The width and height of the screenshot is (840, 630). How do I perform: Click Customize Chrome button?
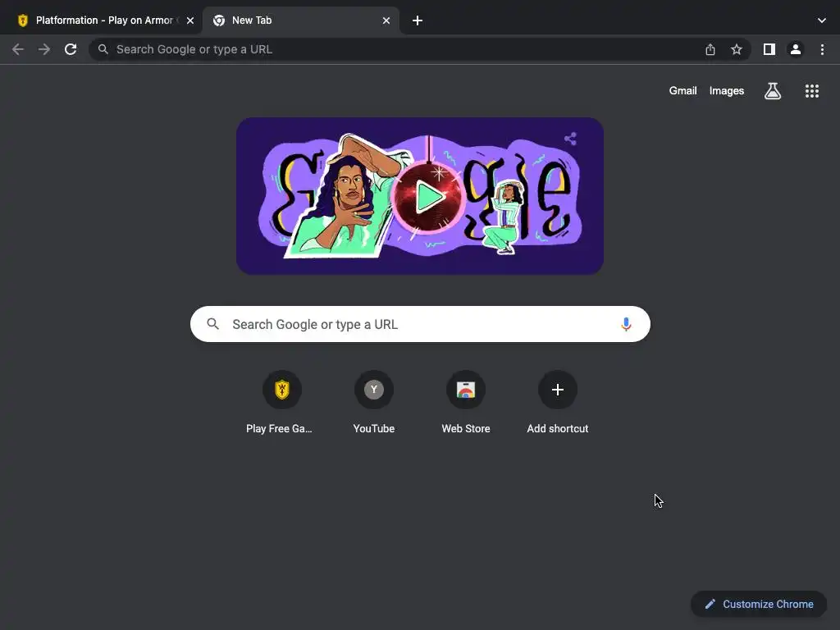(759, 605)
